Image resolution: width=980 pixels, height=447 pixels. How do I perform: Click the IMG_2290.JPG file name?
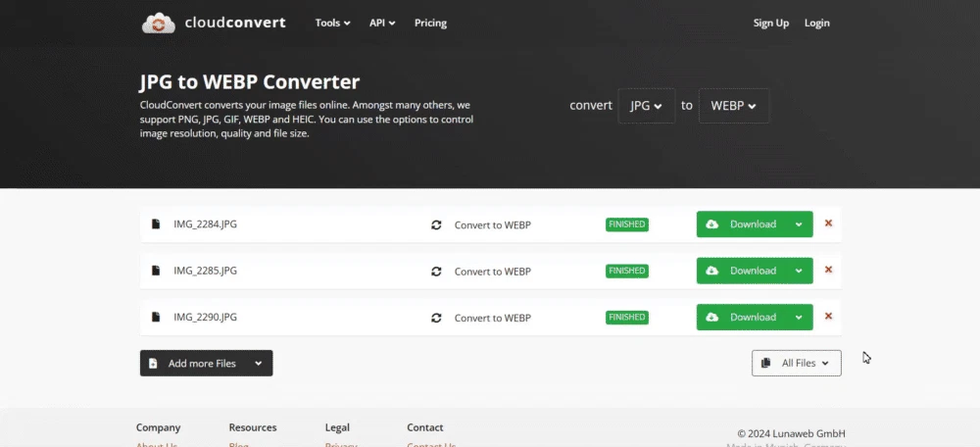click(205, 317)
